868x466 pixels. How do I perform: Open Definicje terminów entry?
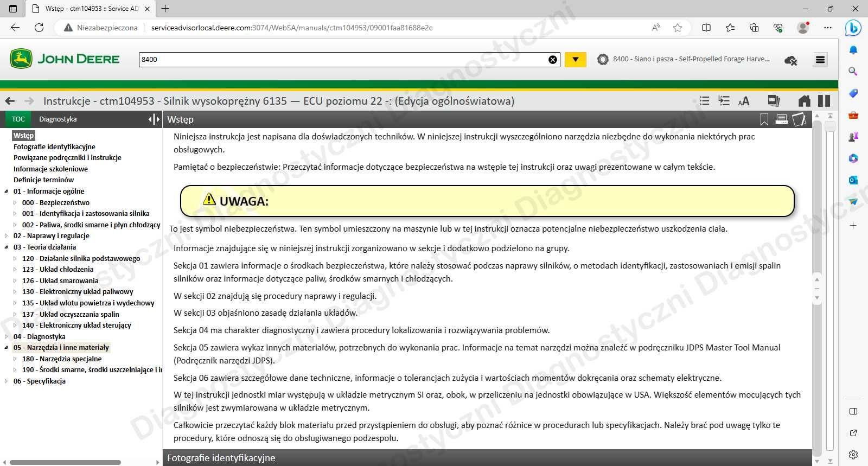(x=43, y=180)
